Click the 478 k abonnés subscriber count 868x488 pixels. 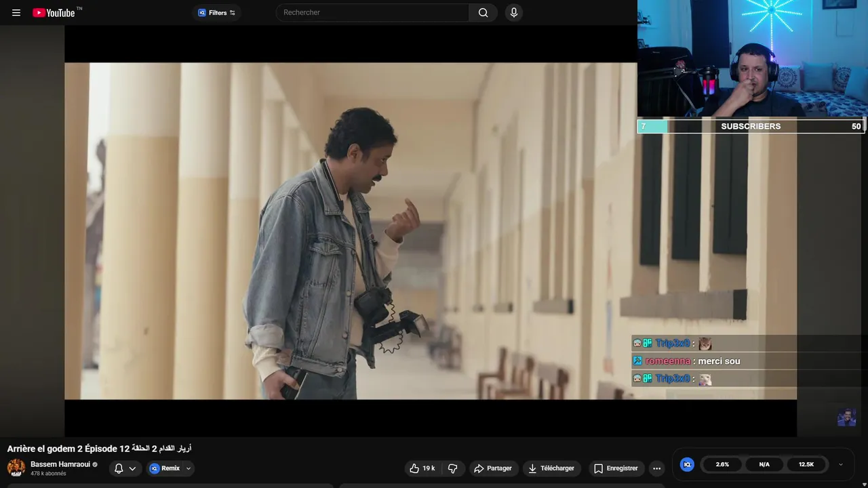pos(48,474)
